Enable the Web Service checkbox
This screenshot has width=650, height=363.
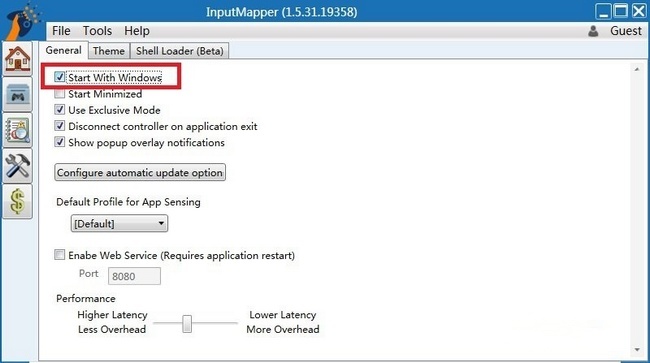pyautogui.click(x=60, y=254)
